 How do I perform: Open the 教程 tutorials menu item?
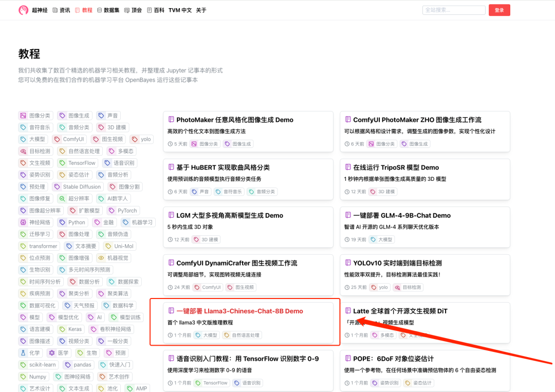[x=84, y=10]
